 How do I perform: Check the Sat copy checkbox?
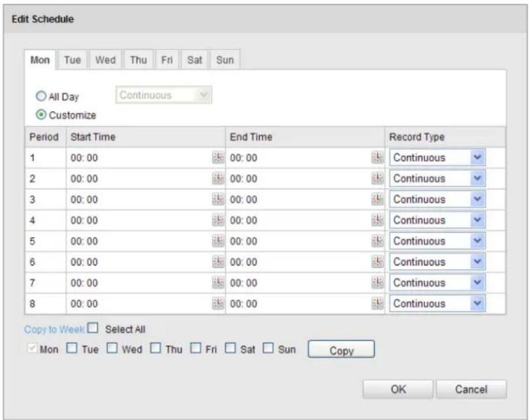(230, 348)
